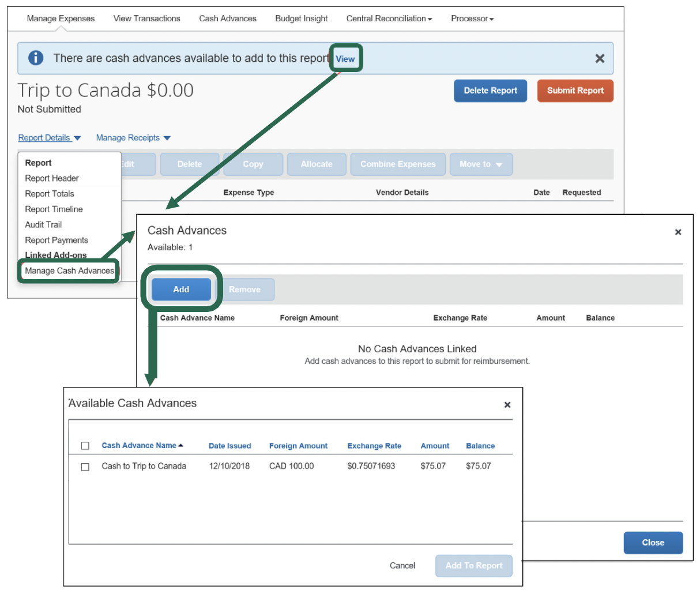Image resolution: width=700 pixels, height=590 pixels.
Task: Open the Move to dropdown button
Action: click(480, 164)
